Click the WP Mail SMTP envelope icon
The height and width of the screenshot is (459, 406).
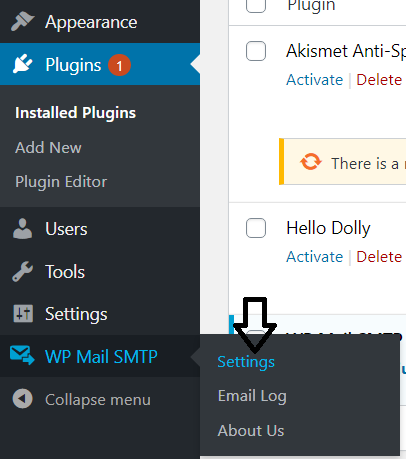[22, 356]
